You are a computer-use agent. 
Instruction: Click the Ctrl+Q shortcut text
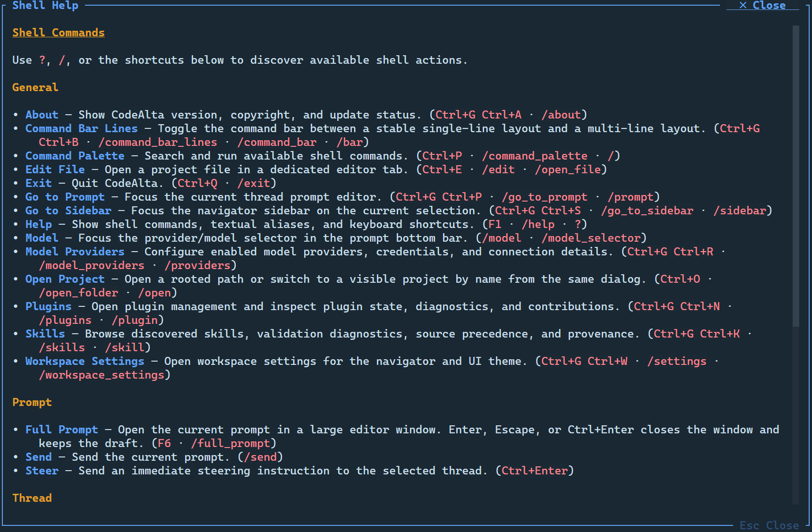(x=197, y=183)
